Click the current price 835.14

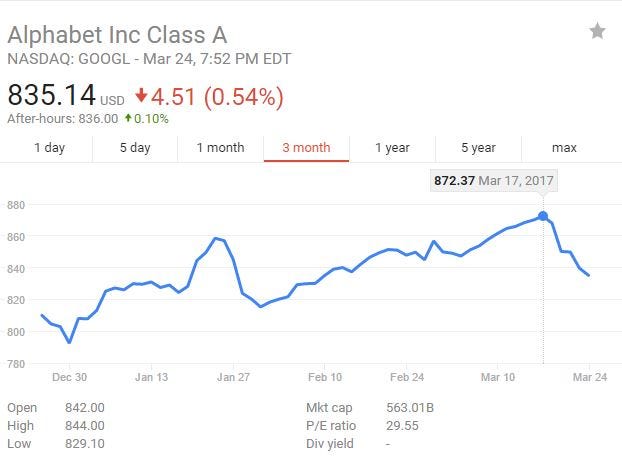pyautogui.click(x=52, y=96)
